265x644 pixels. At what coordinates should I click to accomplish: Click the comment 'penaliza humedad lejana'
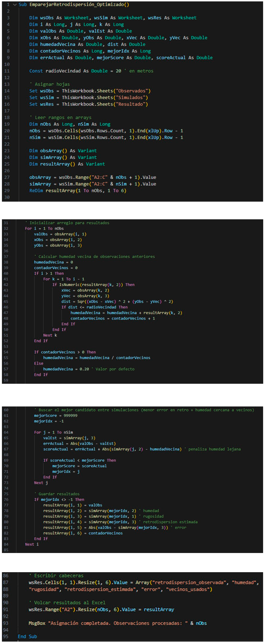(x=212, y=449)
